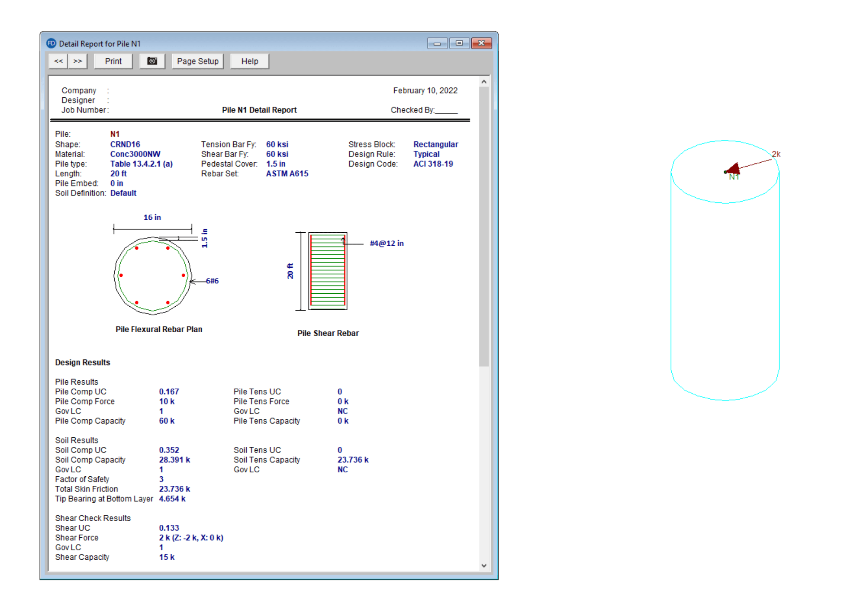Screen dimensions: 860x616
Task: Click the Typical design rule value
Action: 426,154
